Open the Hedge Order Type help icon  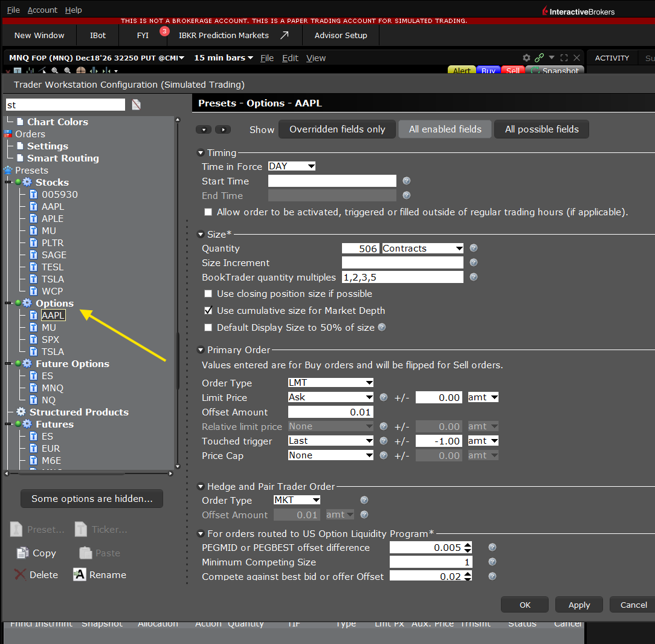(x=364, y=500)
